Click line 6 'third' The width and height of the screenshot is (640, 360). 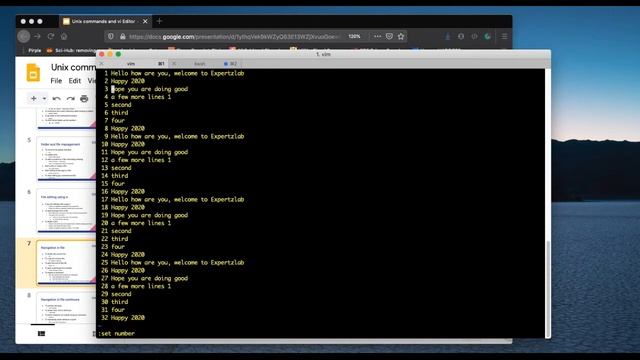[120, 112]
